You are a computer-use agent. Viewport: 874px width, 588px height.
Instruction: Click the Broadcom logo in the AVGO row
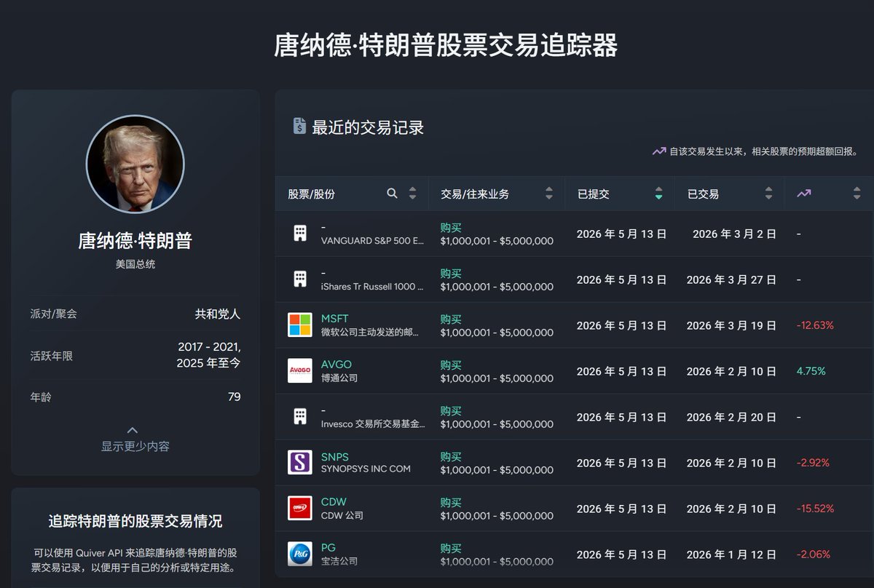pos(299,371)
